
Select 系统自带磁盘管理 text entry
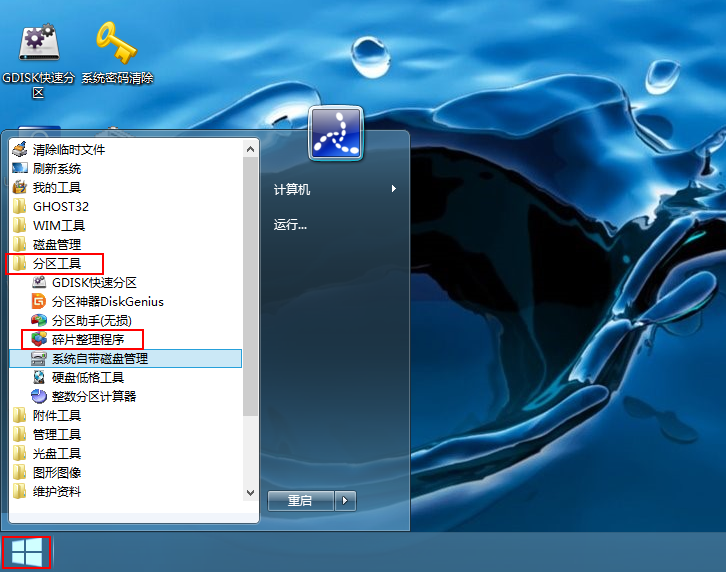pos(100,358)
